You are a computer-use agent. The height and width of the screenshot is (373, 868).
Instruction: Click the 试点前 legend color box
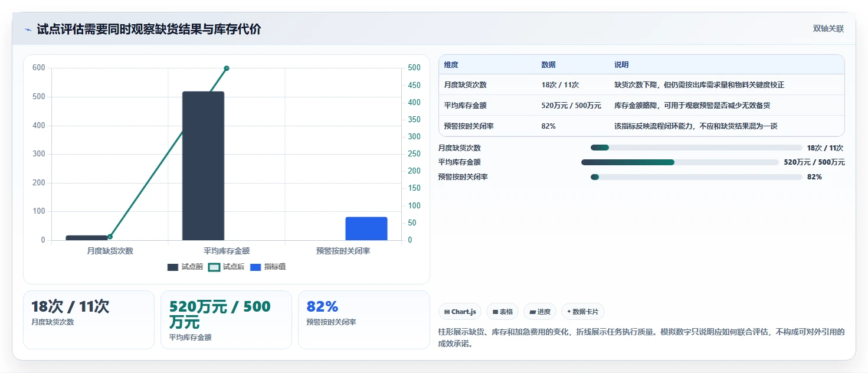(x=173, y=267)
